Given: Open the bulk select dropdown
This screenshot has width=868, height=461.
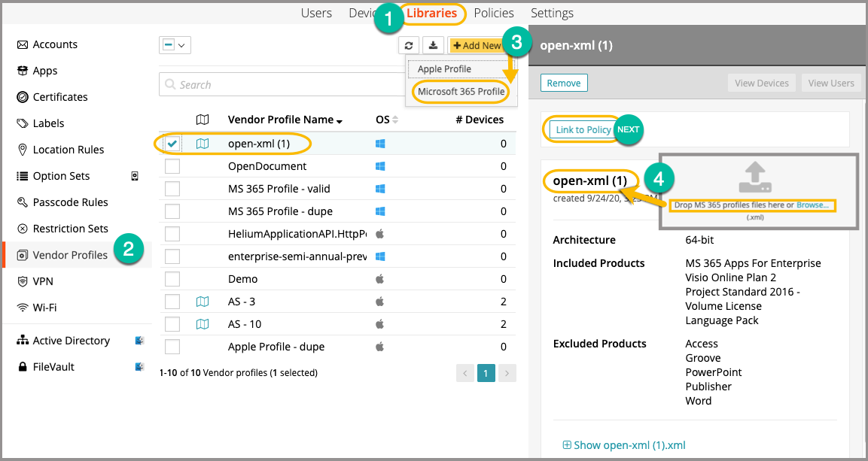Looking at the screenshot, I should pyautogui.click(x=175, y=45).
